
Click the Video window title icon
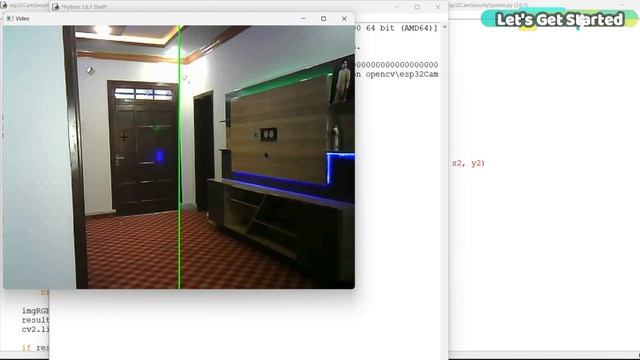pos(9,18)
